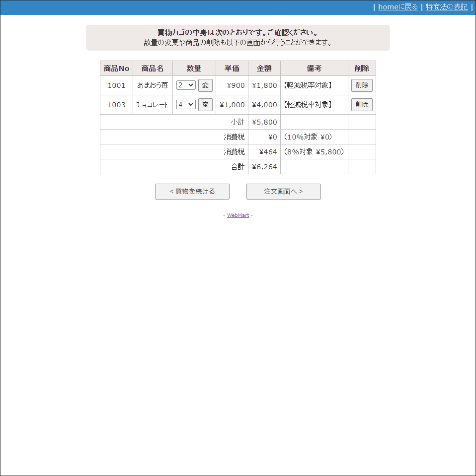
Task: Click the 商品No column header
Action: coord(116,68)
